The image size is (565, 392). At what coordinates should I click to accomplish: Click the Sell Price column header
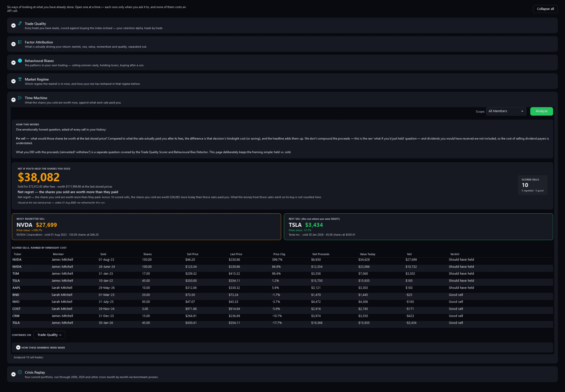click(192, 254)
